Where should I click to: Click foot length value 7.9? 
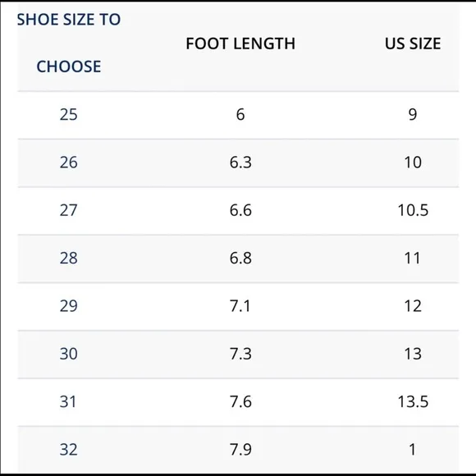click(x=240, y=450)
